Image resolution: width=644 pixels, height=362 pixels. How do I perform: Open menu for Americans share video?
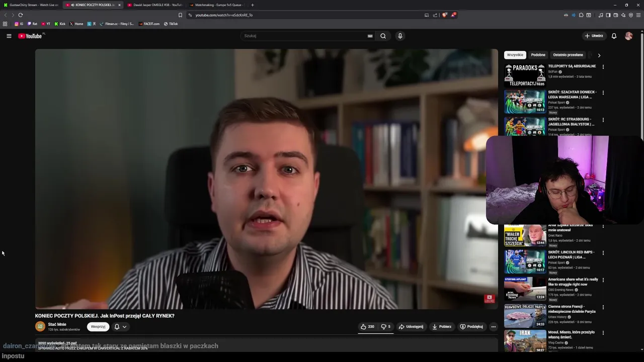pyautogui.click(x=603, y=280)
